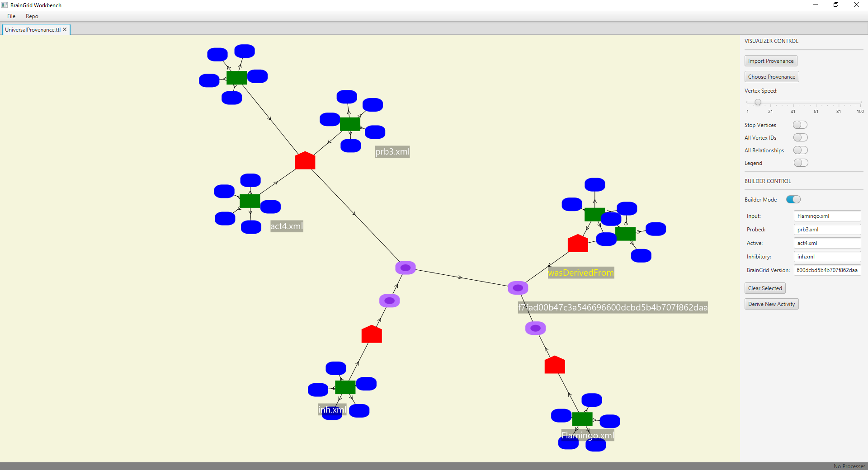Select the green square node beside prb3.xml
Screen dimensions: 868x470
click(350, 124)
